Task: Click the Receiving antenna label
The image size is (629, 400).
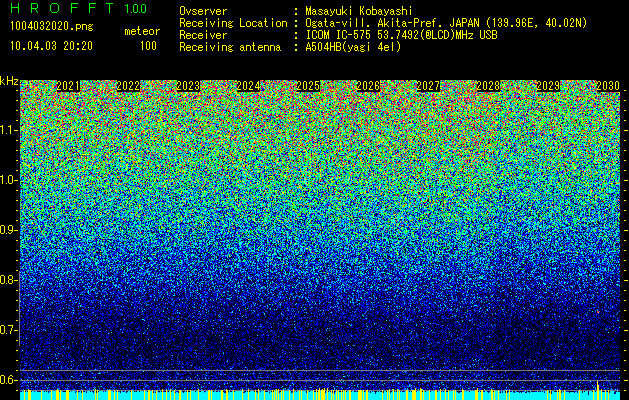Action: (x=230, y=47)
